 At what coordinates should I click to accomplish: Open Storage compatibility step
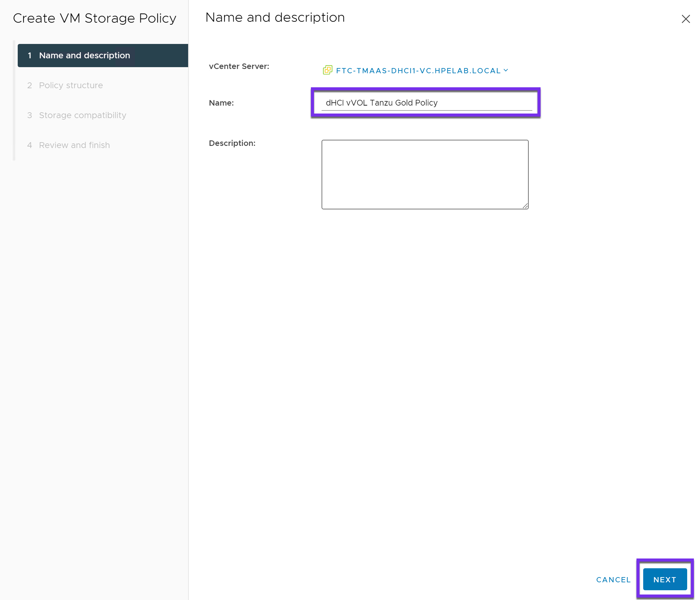point(82,115)
